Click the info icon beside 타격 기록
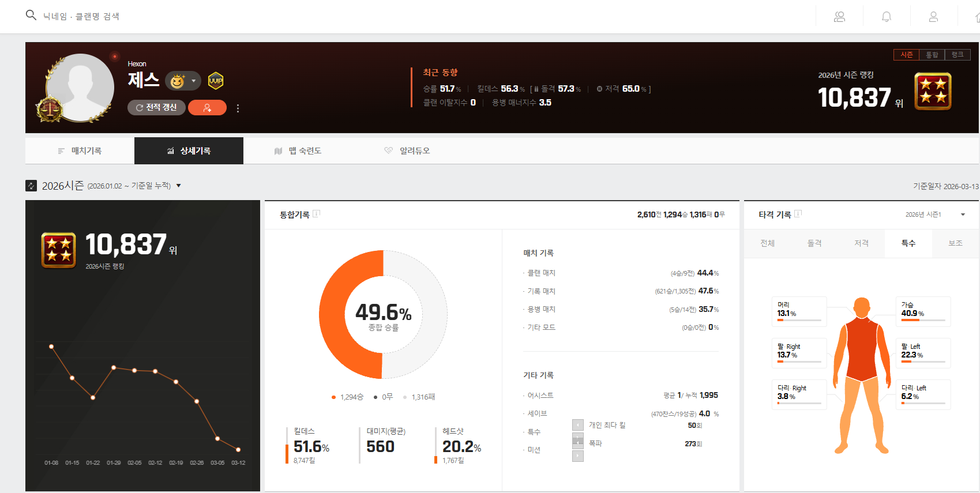The width and height of the screenshot is (980, 493). pyautogui.click(x=798, y=214)
